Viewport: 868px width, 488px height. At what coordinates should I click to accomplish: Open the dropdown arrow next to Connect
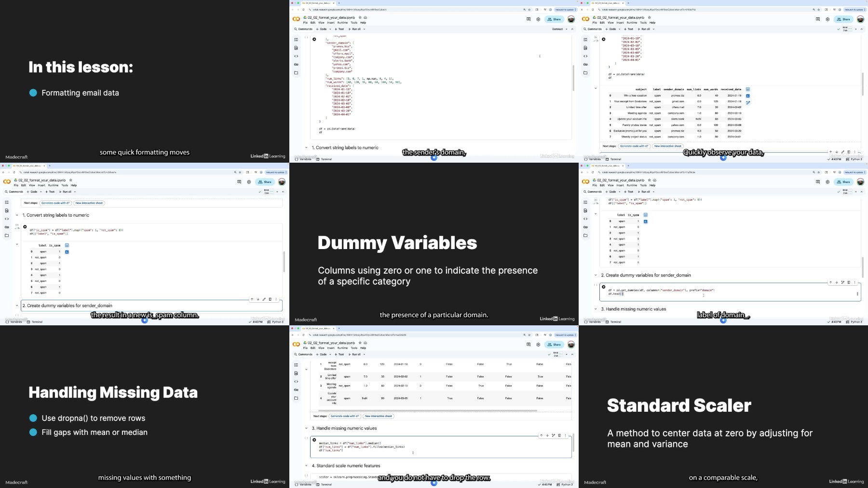(567, 29)
